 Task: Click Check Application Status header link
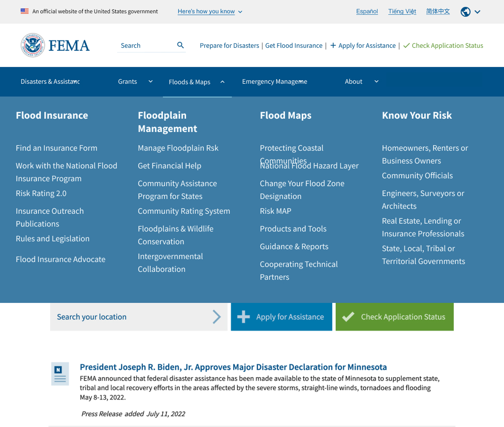click(x=443, y=46)
